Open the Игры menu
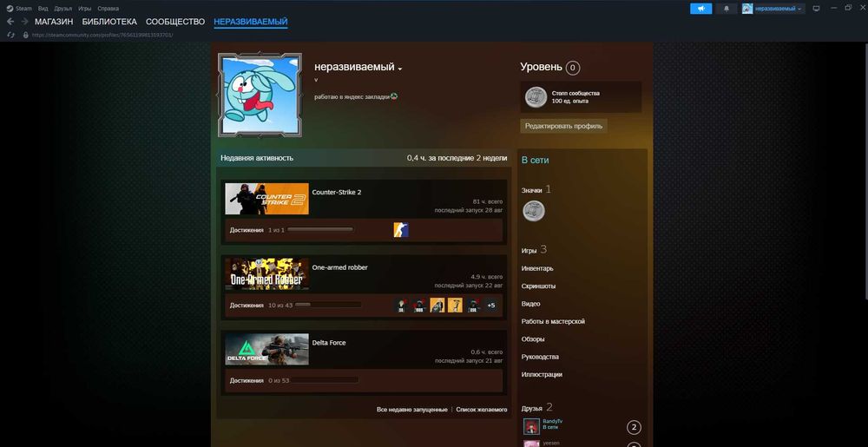 point(85,9)
